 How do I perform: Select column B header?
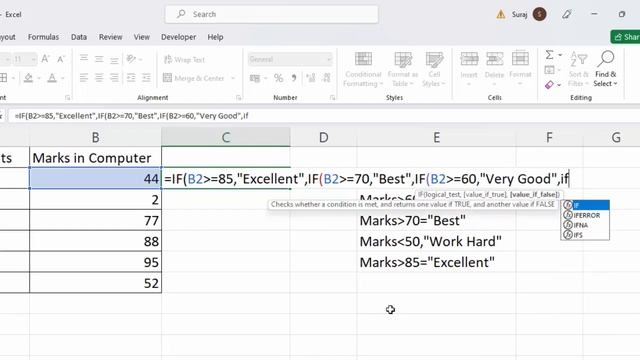(96, 137)
